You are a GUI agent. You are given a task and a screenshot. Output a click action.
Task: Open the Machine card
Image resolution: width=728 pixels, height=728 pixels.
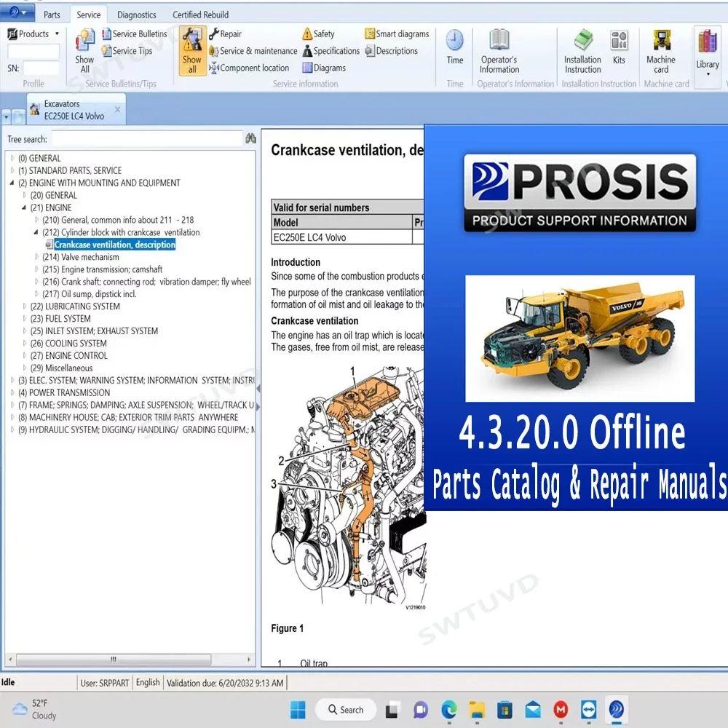click(x=661, y=51)
